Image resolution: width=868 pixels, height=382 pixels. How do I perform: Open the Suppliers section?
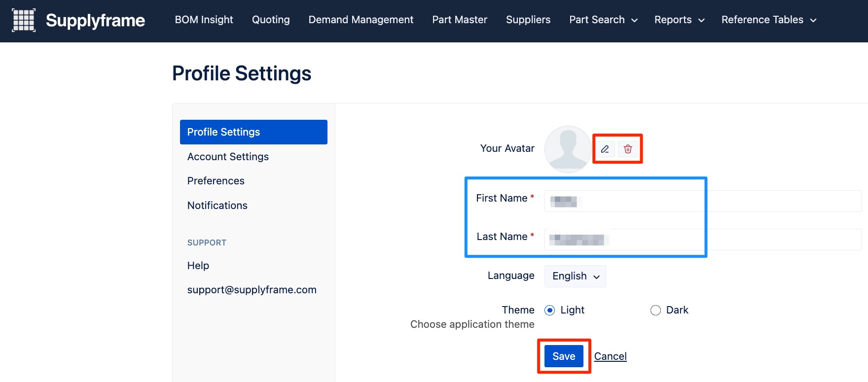click(x=528, y=20)
